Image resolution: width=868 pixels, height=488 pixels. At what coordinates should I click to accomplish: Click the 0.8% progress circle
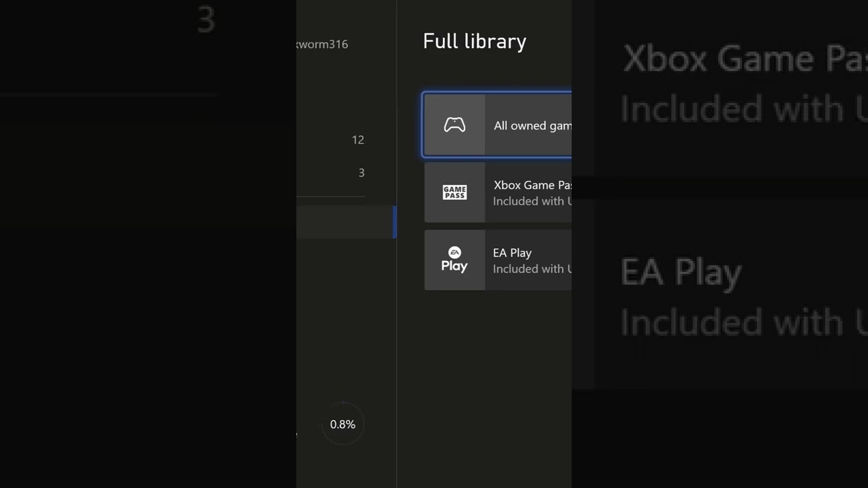(x=342, y=424)
